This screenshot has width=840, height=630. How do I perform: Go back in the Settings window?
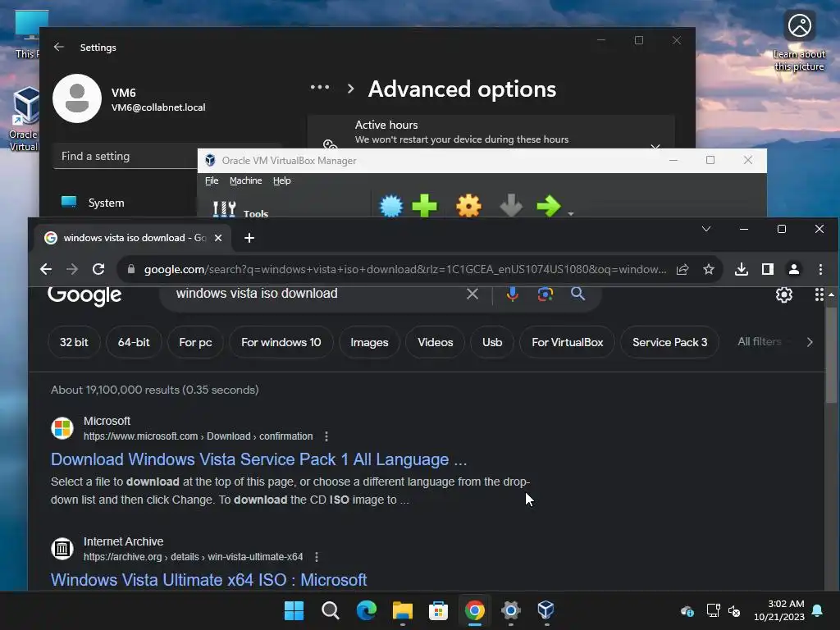tap(59, 47)
